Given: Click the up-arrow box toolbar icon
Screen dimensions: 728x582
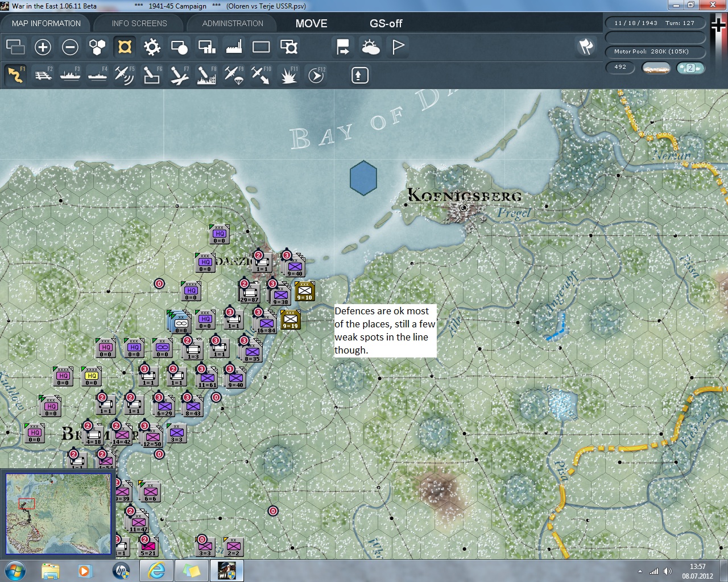Looking at the screenshot, I should pyautogui.click(x=359, y=75).
